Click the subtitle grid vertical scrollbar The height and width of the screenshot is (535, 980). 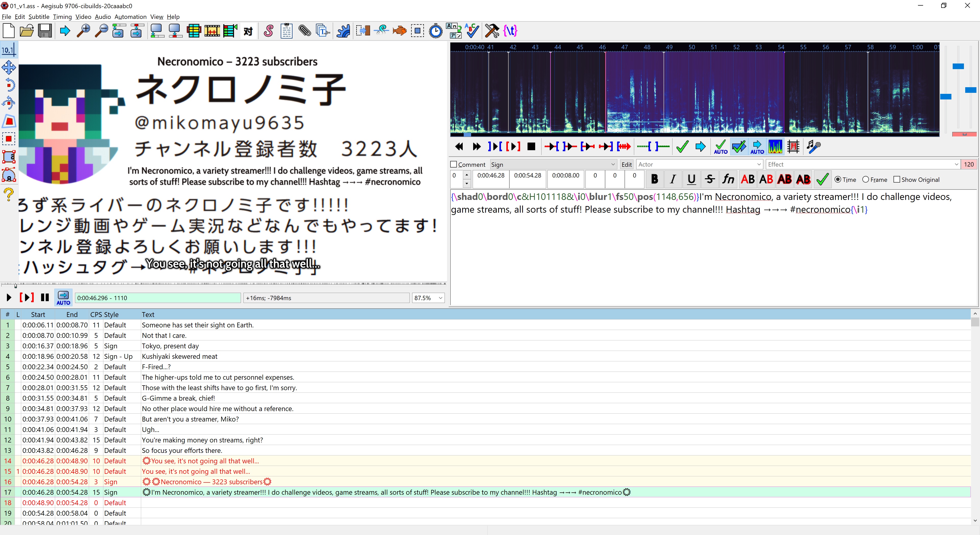[975, 417]
